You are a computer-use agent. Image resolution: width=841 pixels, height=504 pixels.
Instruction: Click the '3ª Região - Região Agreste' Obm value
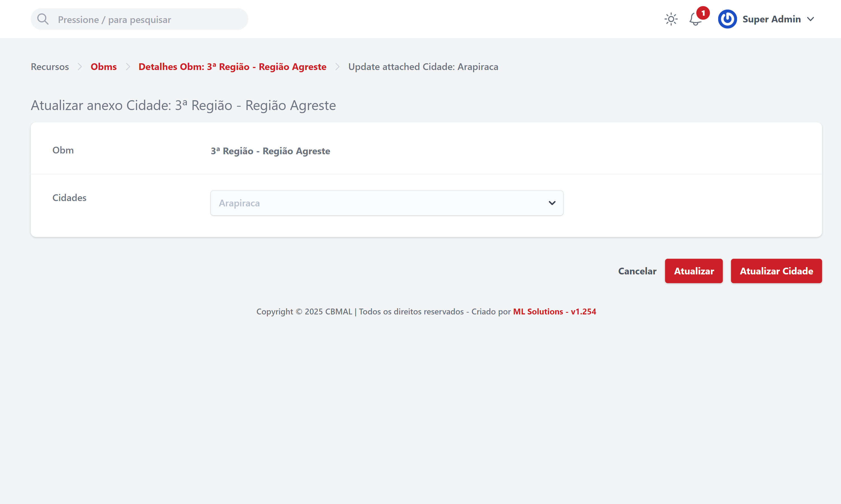[x=270, y=151]
